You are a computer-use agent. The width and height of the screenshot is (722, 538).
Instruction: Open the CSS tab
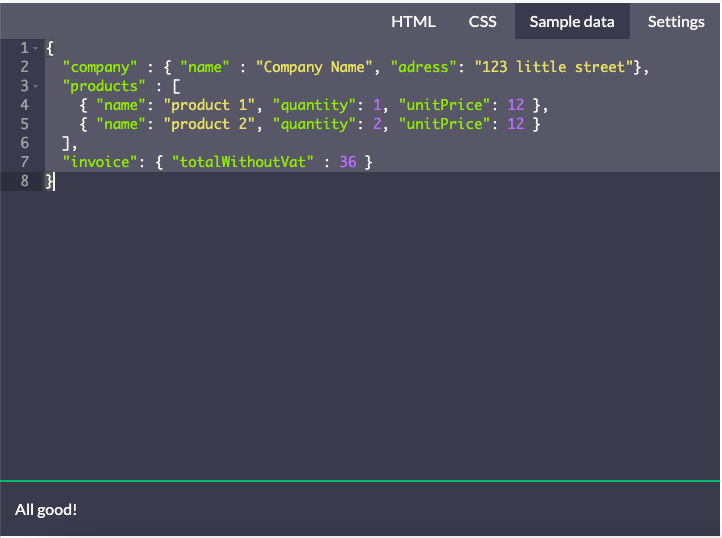pyautogui.click(x=482, y=22)
